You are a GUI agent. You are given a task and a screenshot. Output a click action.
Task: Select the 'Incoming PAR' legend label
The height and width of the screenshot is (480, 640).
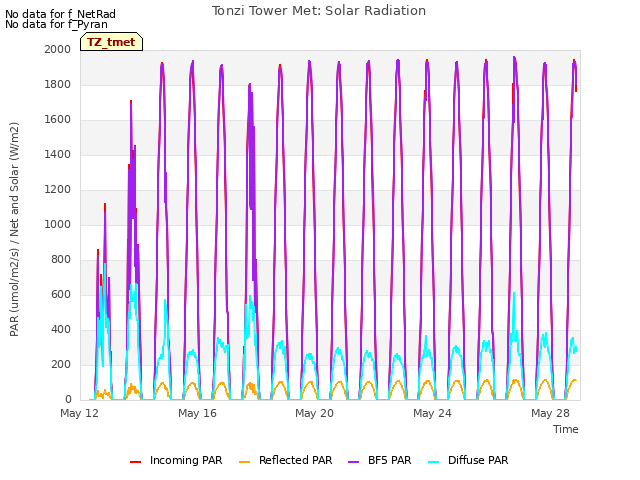[186, 460]
